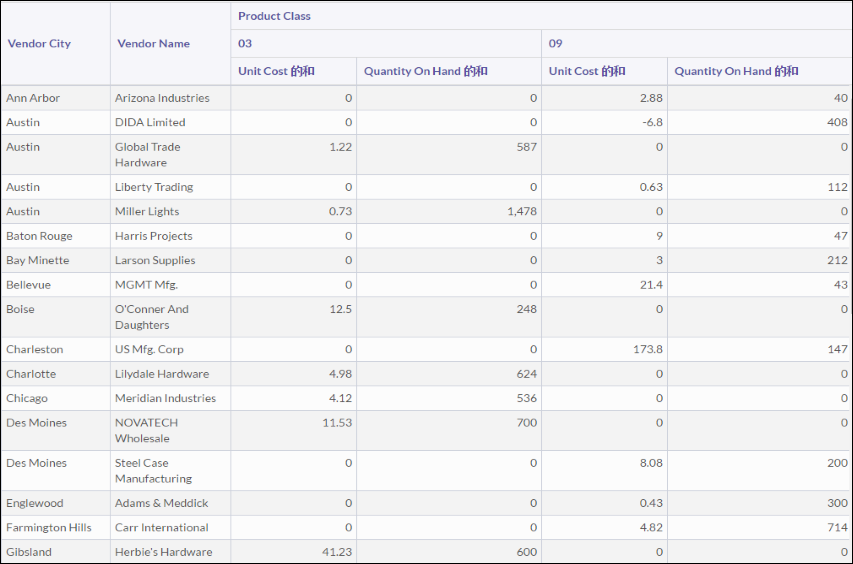
Task: Click the Global Trade Hardware vendor name
Action: pos(148,155)
